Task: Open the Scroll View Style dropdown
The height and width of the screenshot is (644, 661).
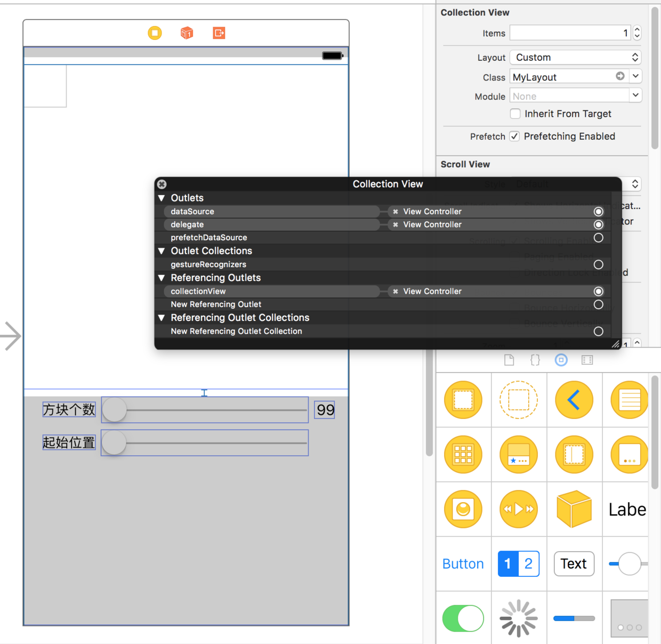Action: [635, 184]
